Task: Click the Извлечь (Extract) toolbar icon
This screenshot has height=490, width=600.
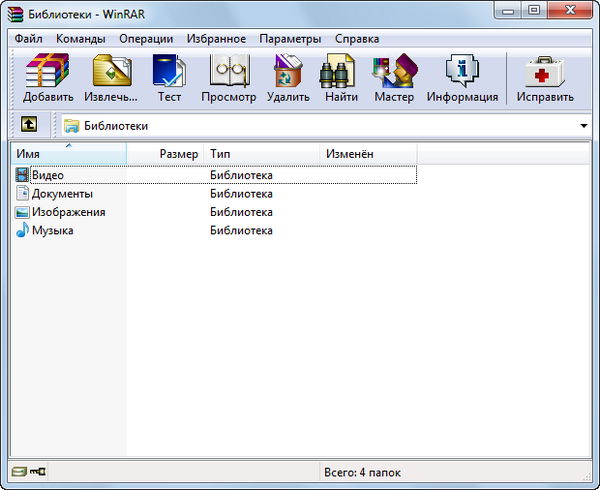Action: click(110, 79)
